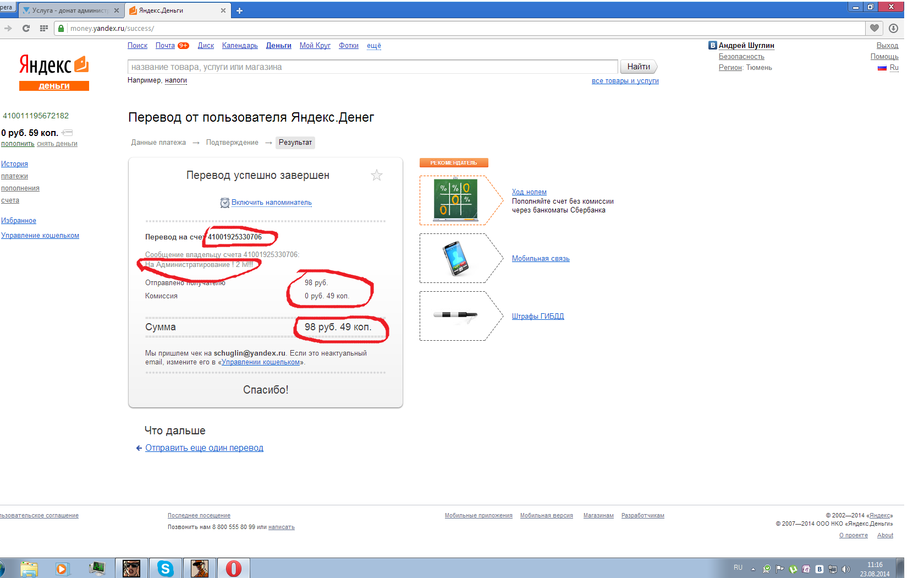
Task: Click the heart bookmark icon in the address bar
Action: [x=875, y=28]
